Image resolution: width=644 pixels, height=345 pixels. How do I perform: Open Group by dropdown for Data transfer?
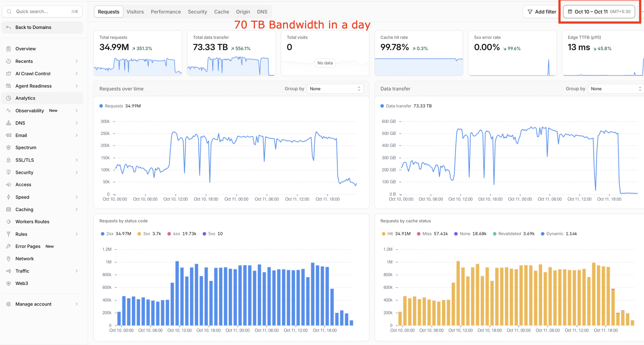[x=616, y=89]
